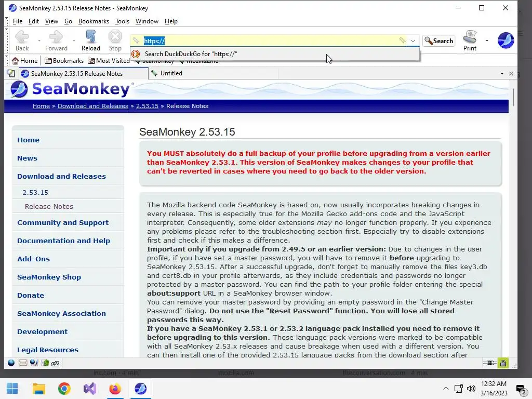Image resolution: width=532 pixels, height=399 pixels.
Task: Open the File menu
Action: click(x=17, y=21)
